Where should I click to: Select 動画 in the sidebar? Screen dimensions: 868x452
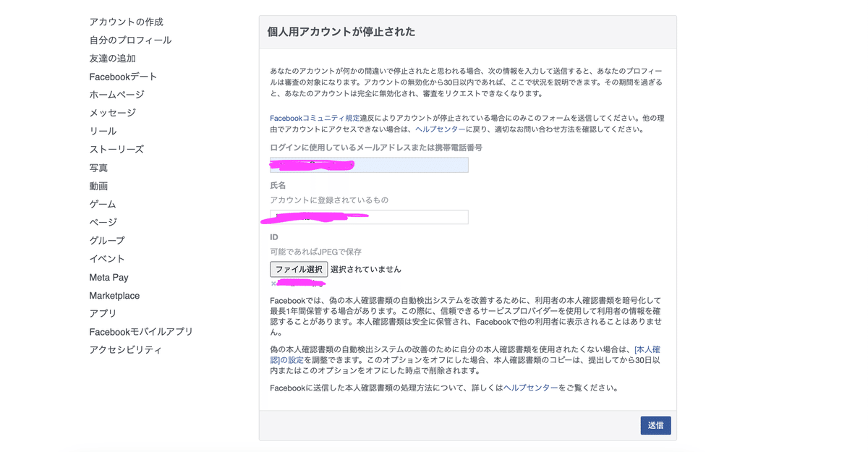[x=99, y=186]
